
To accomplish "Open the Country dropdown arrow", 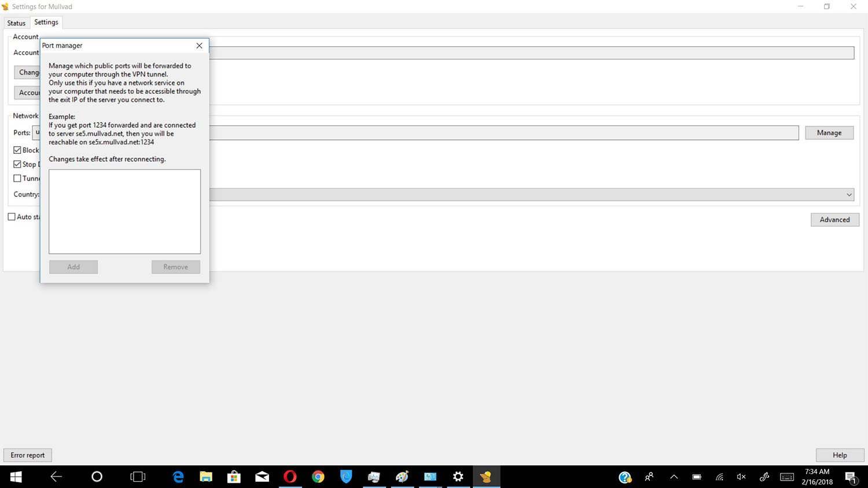I will (849, 195).
